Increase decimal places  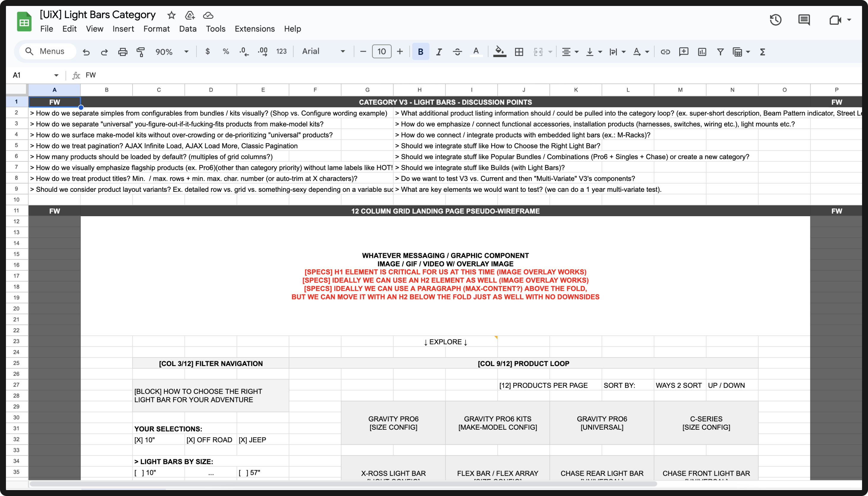pos(262,51)
